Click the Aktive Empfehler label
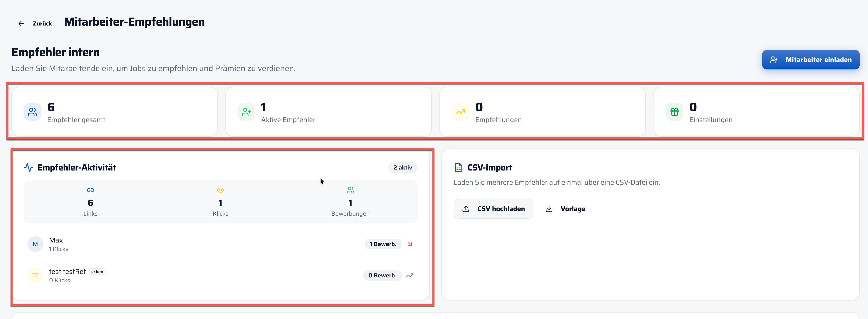Screen dimensions: 868x319 click(x=288, y=120)
